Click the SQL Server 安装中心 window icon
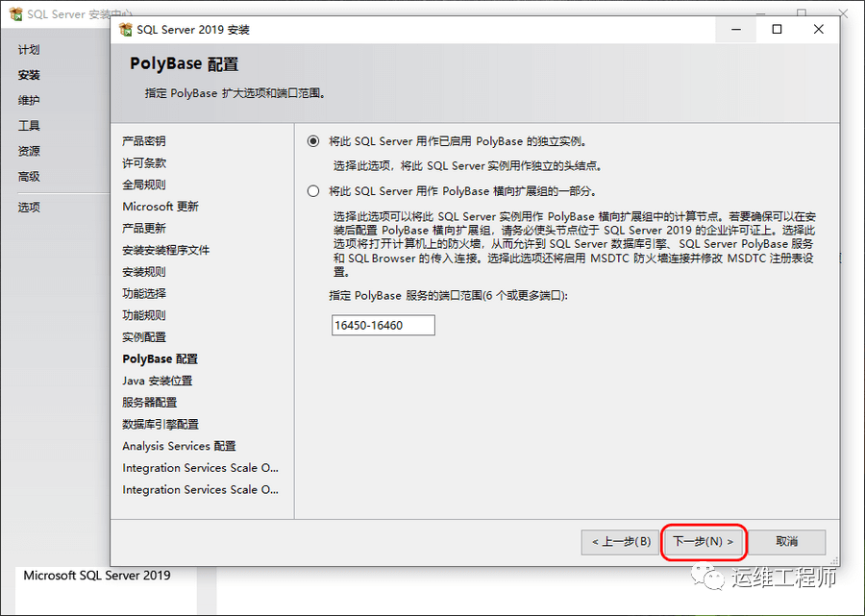Screen dimensions: 865x616 click(16, 13)
